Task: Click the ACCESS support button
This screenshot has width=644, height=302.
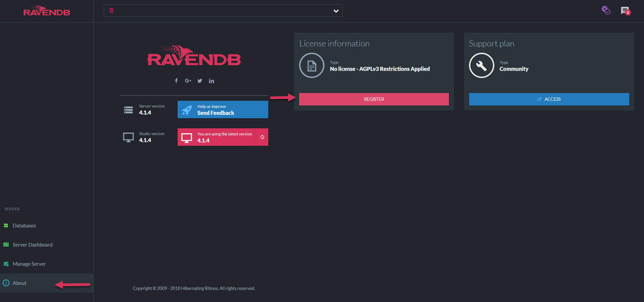Action: (x=549, y=99)
